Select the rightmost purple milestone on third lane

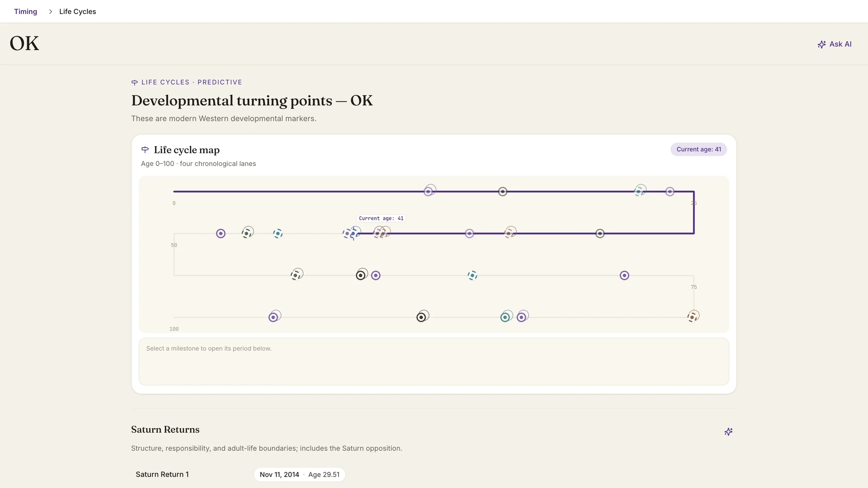click(x=624, y=275)
